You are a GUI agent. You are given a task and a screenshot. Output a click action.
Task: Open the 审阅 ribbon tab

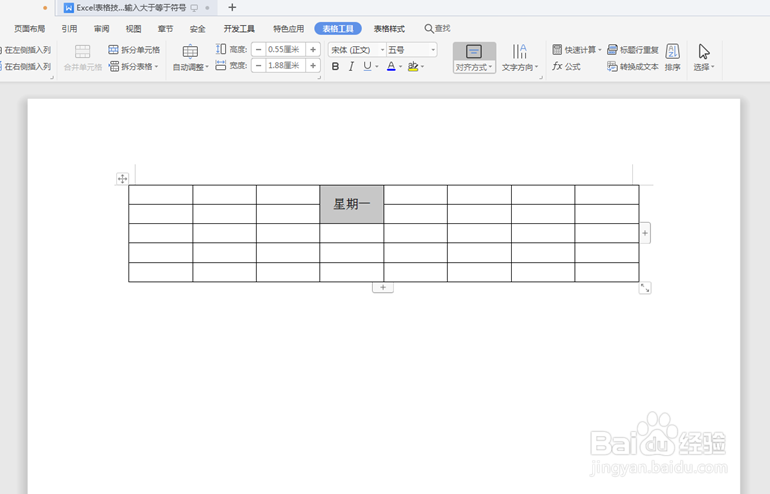tap(102, 29)
